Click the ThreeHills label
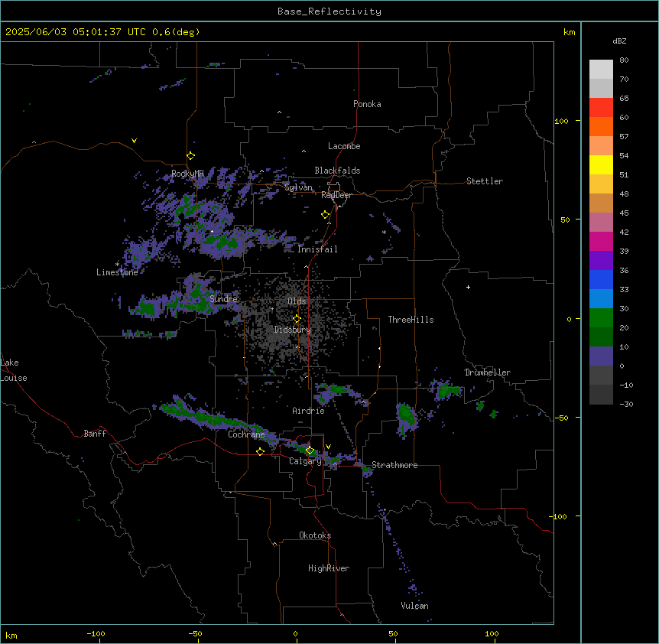Screen dimensions: 659x644 [x=411, y=320]
